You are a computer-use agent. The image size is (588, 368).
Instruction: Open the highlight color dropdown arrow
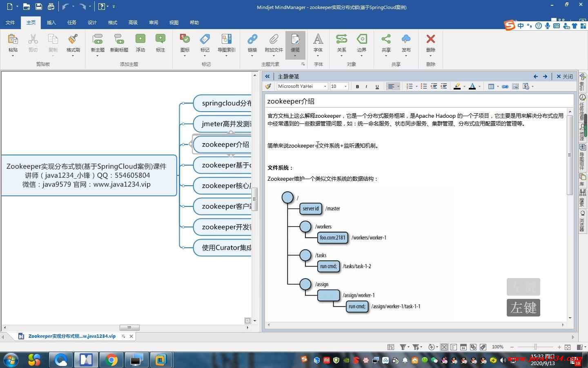click(x=465, y=86)
